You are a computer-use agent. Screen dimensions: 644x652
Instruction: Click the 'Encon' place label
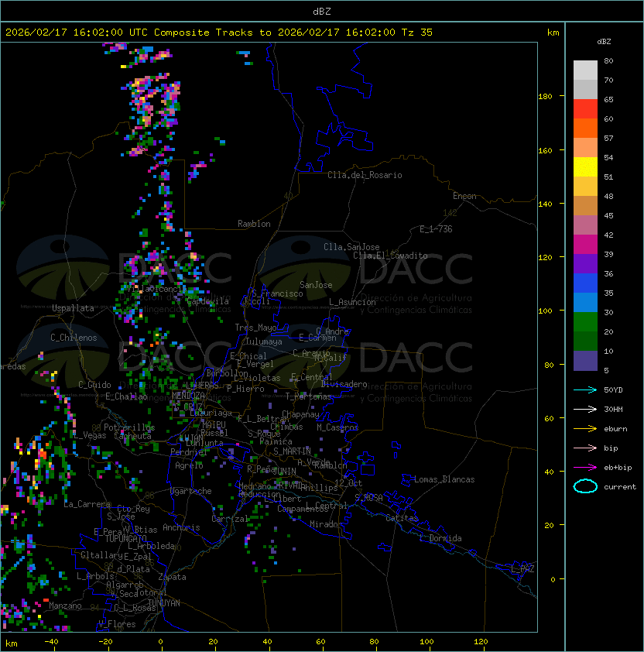point(464,196)
